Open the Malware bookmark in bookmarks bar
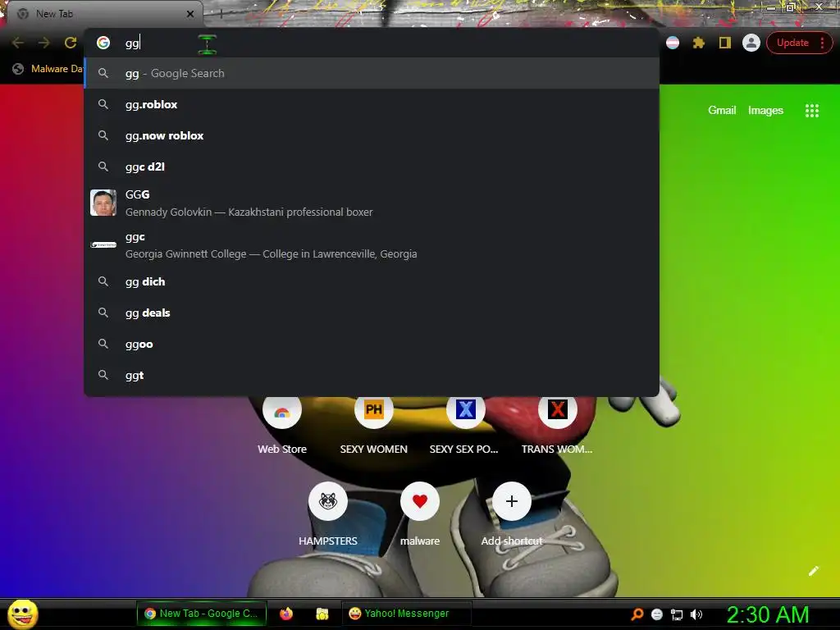Image resolution: width=840 pixels, height=630 pixels. [x=47, y=69]
